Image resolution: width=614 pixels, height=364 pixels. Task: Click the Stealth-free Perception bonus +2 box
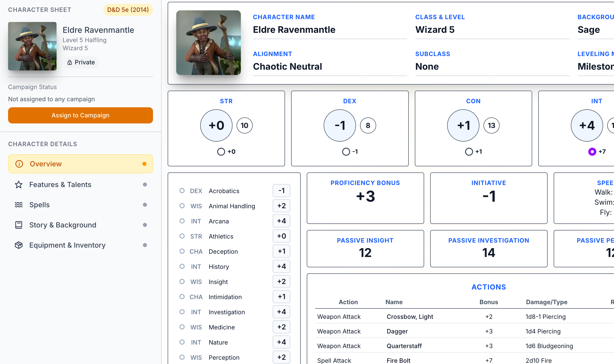pyautogui.click(x=282, y=357)
